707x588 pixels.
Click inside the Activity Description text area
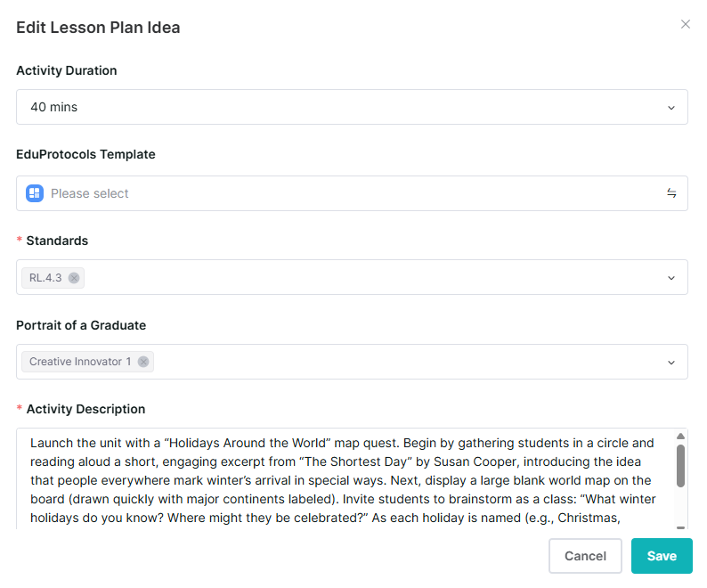coord(345,479)
